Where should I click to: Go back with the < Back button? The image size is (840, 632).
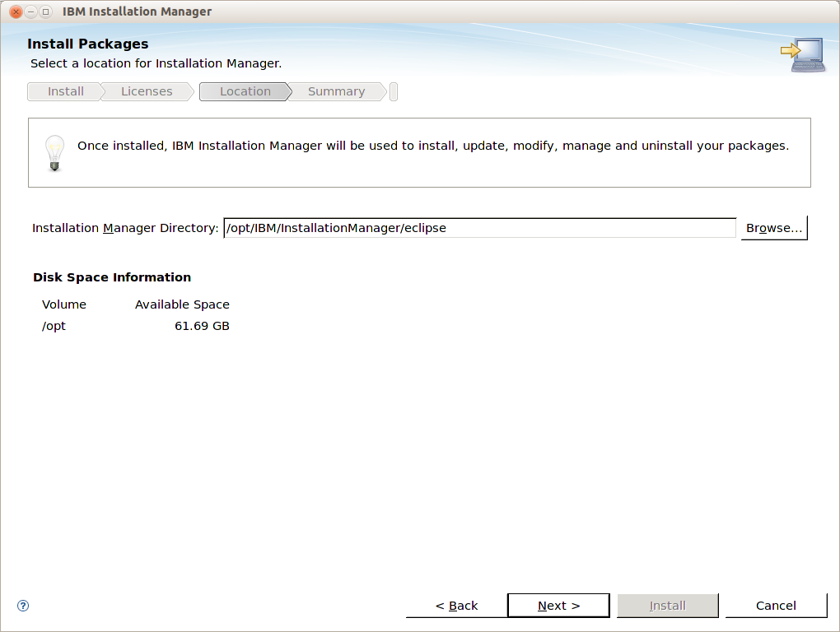point(456,606)
